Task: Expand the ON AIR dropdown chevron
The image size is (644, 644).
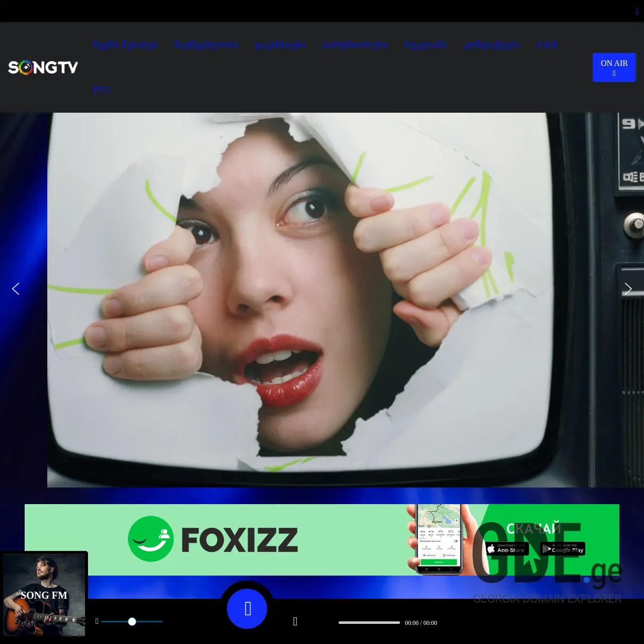Action: click(614, 72)
